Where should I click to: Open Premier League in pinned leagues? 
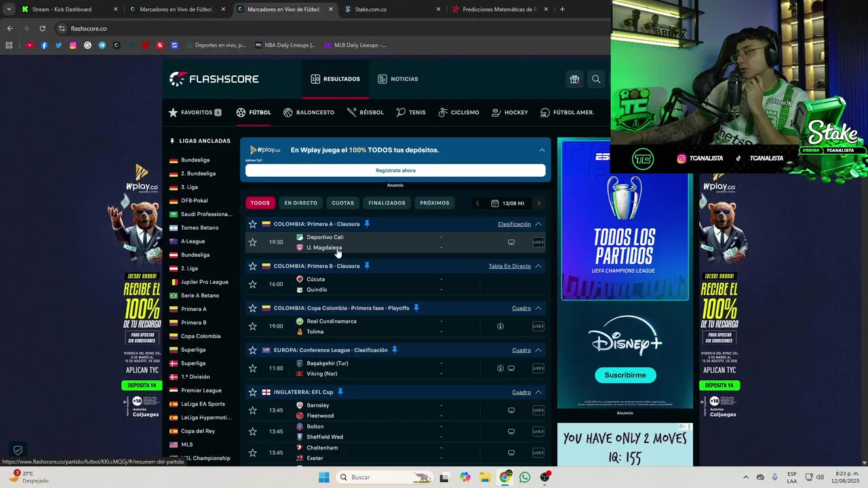coord(201,390)
